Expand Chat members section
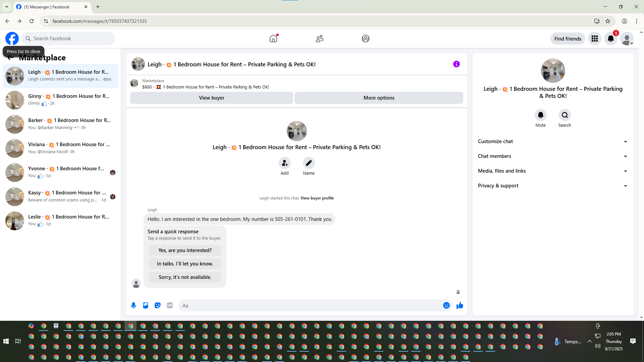 point(552,156)
